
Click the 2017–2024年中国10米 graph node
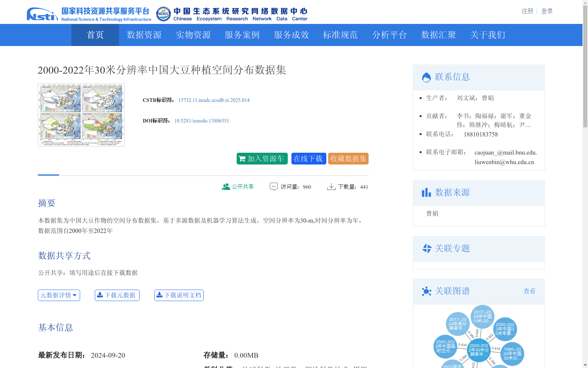click(x=483, y=316)
